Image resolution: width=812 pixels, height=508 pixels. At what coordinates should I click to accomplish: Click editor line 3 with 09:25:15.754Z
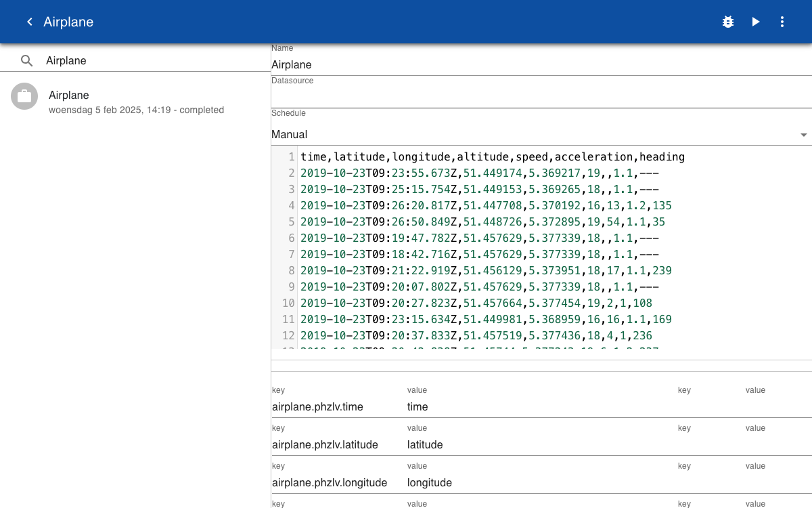click(x=480, y=190)
